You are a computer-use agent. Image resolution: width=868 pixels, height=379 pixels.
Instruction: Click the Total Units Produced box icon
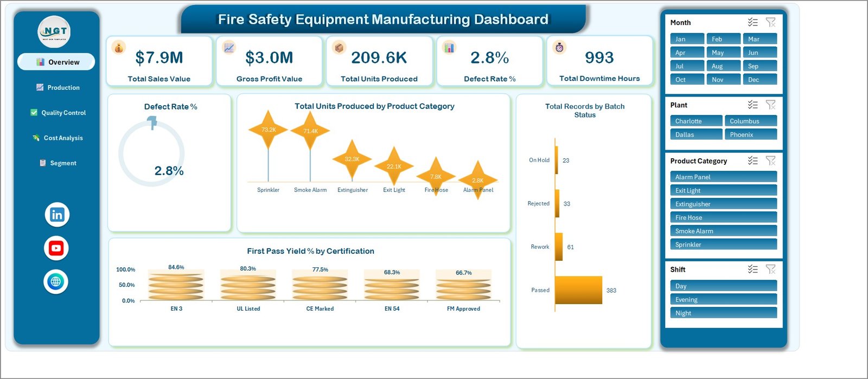pos(339,48)
